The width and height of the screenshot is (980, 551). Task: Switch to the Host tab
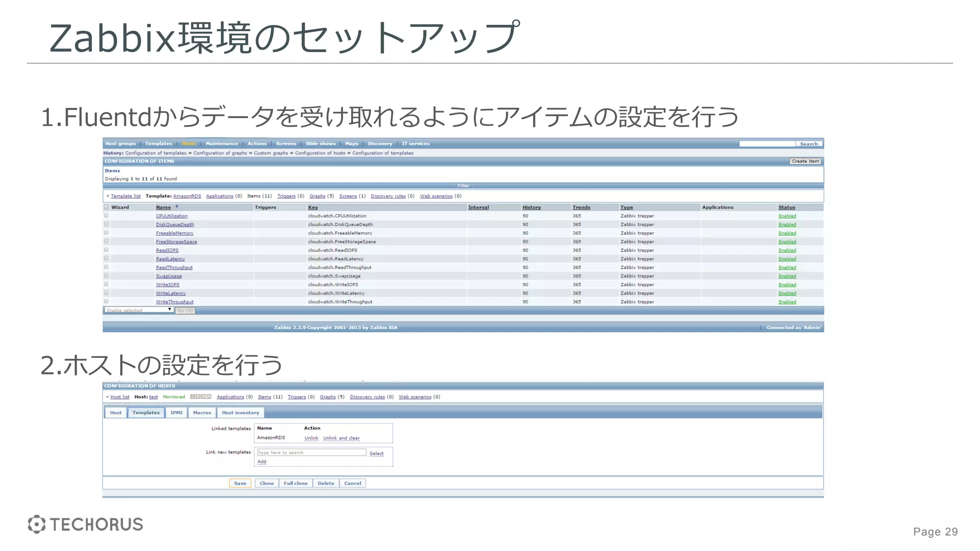point(116,413)
